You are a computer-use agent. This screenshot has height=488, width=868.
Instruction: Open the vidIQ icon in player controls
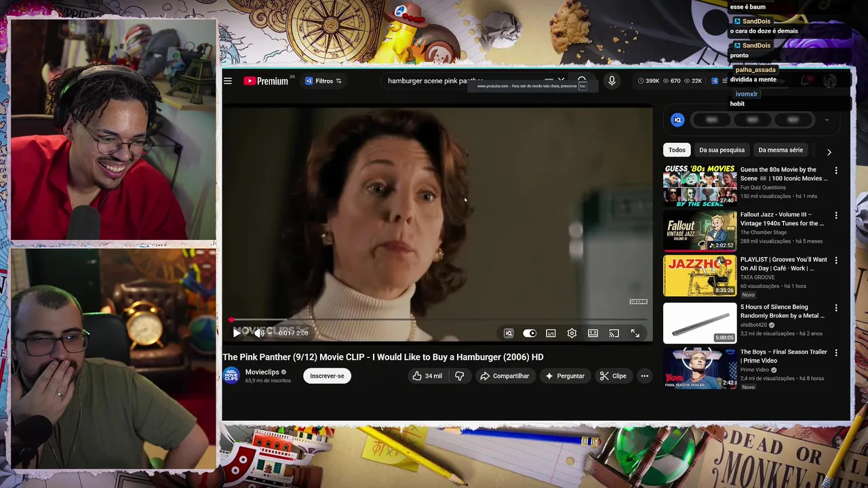pyautogui.click(x=509, y=333)
